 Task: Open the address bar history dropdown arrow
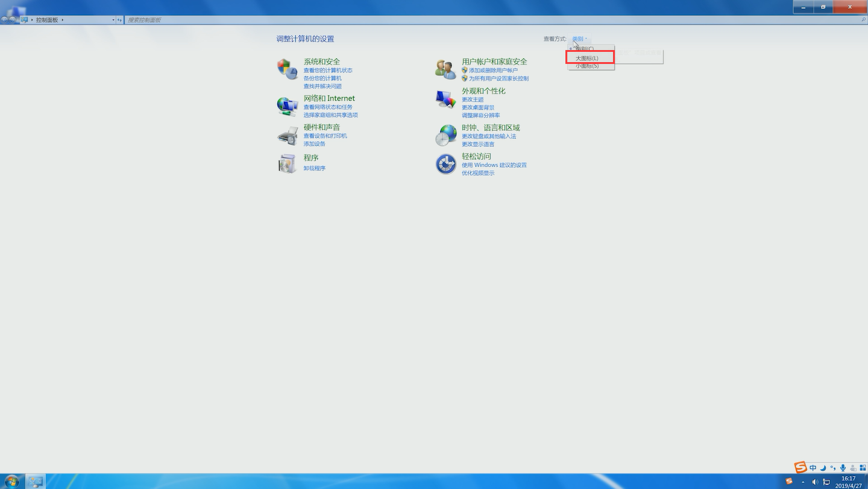coord(113,20)
